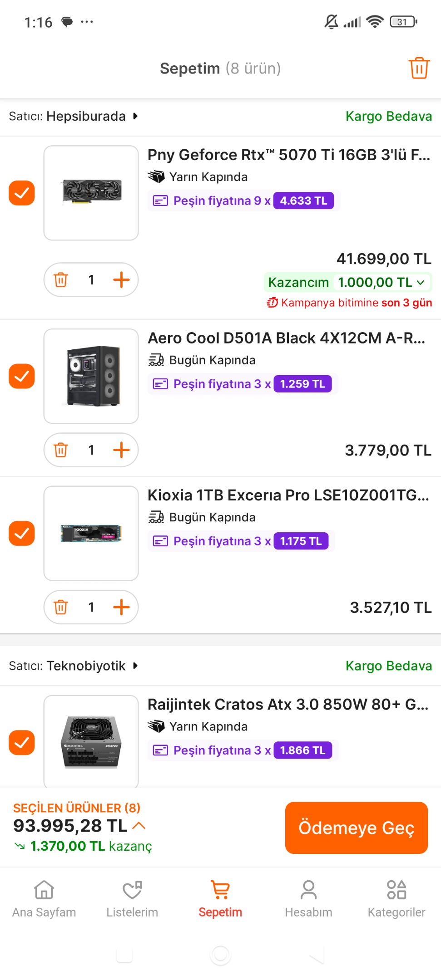Toggle the Kioxia 1TB Exceria Pro checkbox
Image resolution: width=441 pixels, height=980 pixels.
point(22,533)
